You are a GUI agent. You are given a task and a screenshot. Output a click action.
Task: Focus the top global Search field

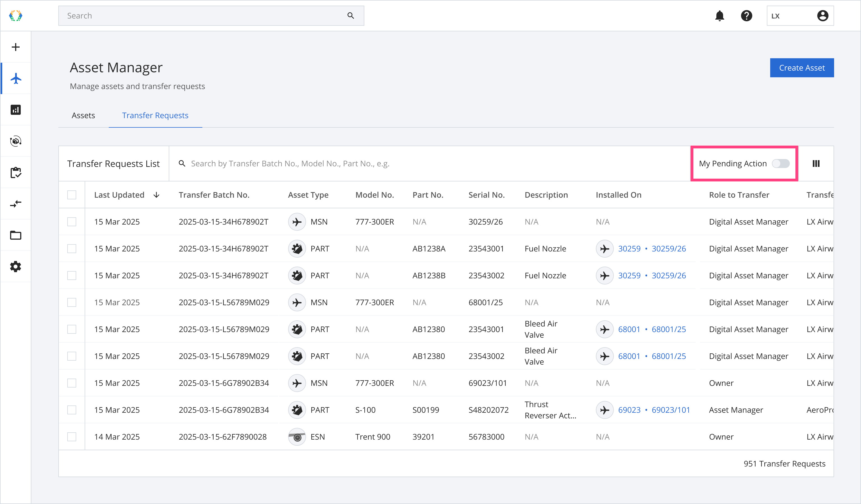pyautogui.click(x=211, y=16)
